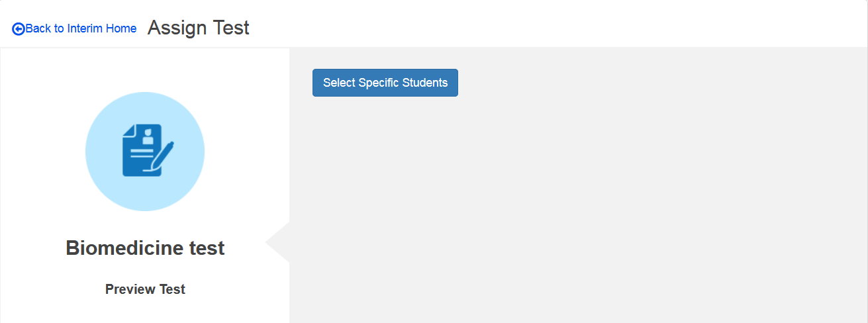Screen dimensions: 868x323
Task: Click the text lines on the document icon
Action: (140, 154)
